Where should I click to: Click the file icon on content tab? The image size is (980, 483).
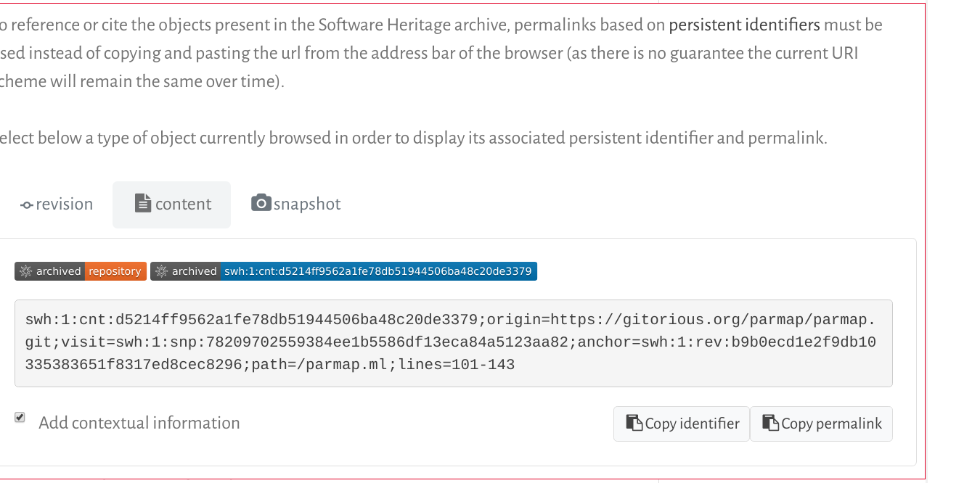(x=143, y=203)
